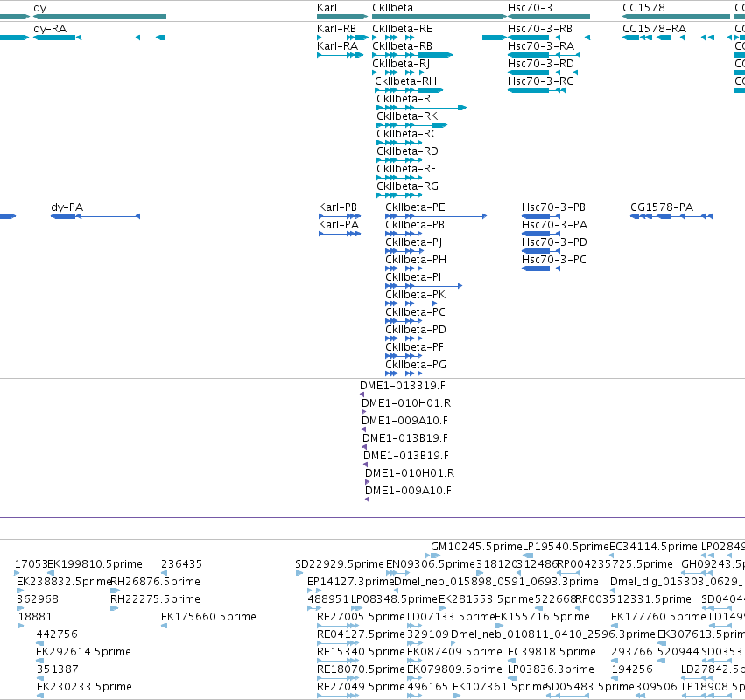Viewport: 745px width, 700px height.
Task: Open CDS CkIIbeta-PK
Action: [416, 295]
